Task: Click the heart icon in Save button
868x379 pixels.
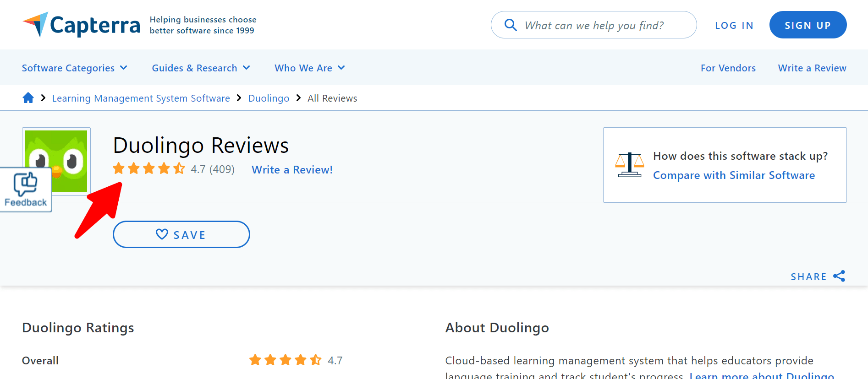Action: pos(162,234)
